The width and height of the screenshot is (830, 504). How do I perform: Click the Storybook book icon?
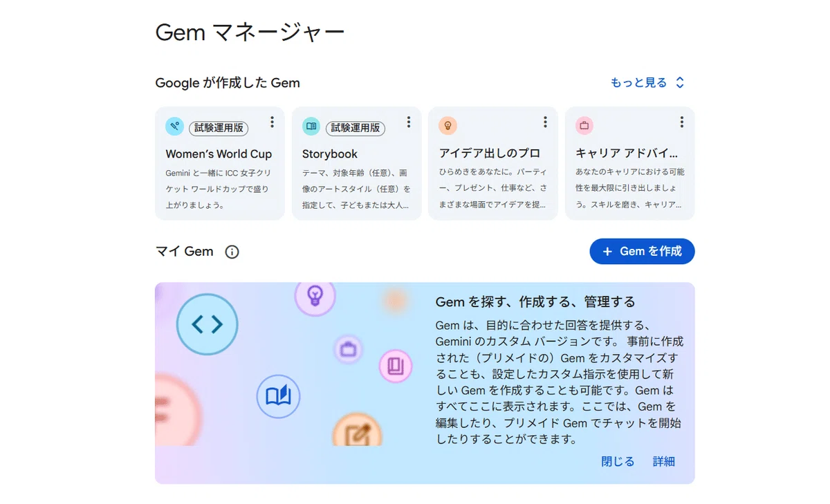[311, 127]
